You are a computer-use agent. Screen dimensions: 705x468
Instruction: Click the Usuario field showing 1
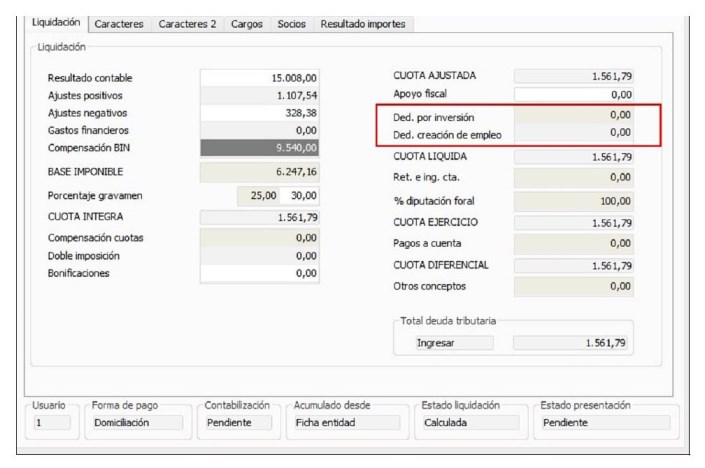click(52, 423)
